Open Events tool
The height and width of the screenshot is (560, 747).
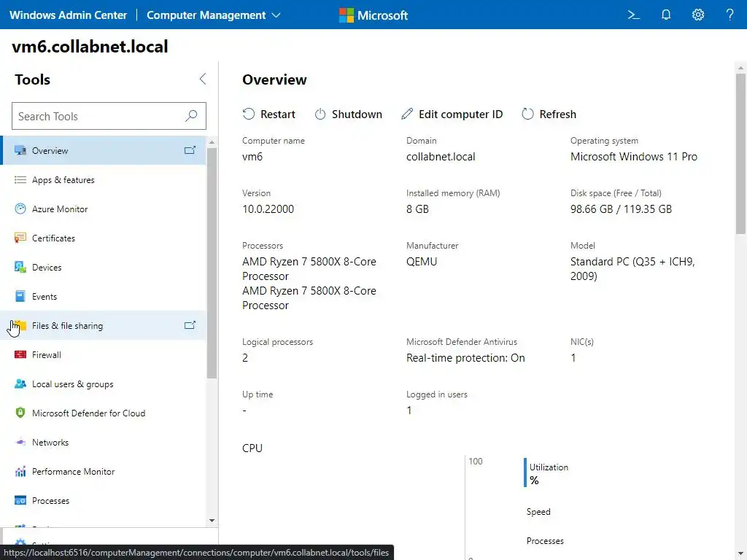(x=104, y=296)
